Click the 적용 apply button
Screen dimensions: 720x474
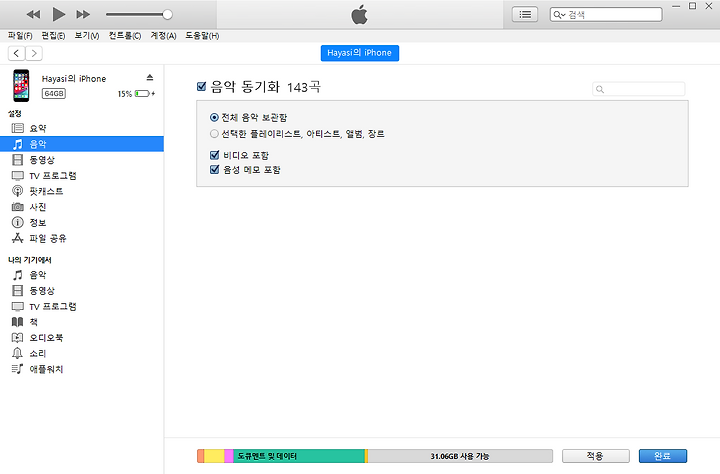(x=596, y=456)
